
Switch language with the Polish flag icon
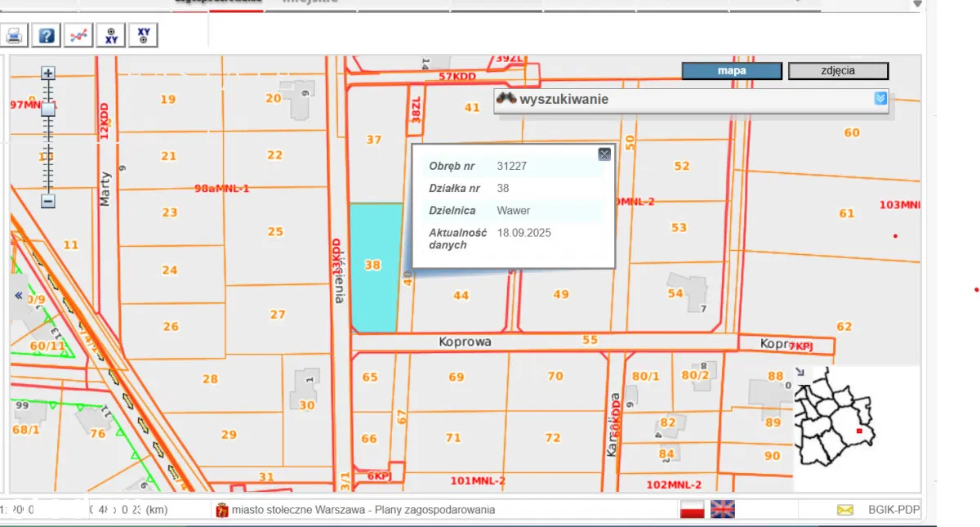(692, 509)
